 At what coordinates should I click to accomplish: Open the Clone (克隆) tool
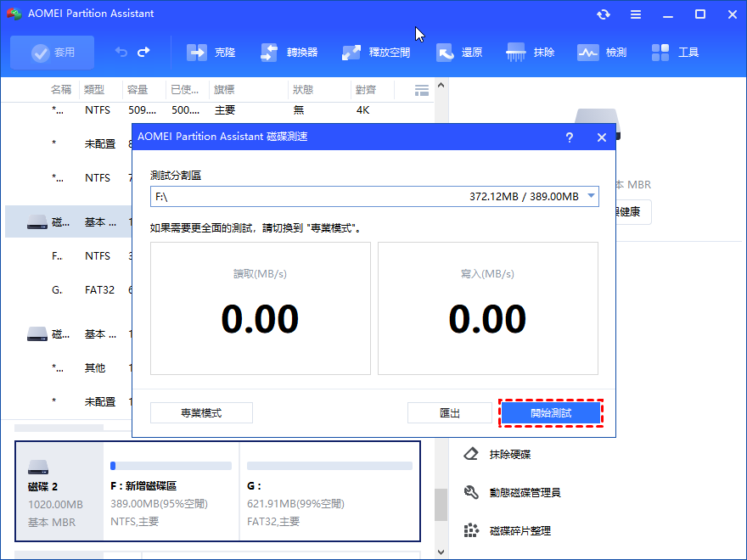coord(211,53)
